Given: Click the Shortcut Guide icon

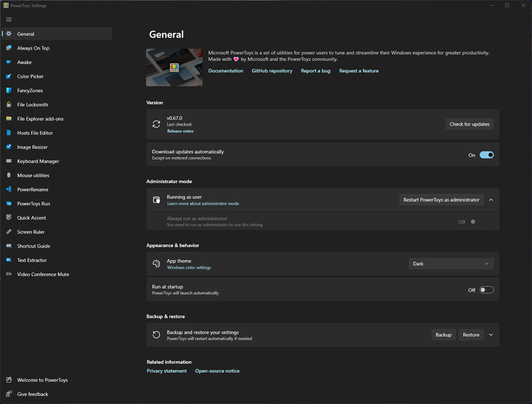Looking at the screenshot, I should (9, 246).
